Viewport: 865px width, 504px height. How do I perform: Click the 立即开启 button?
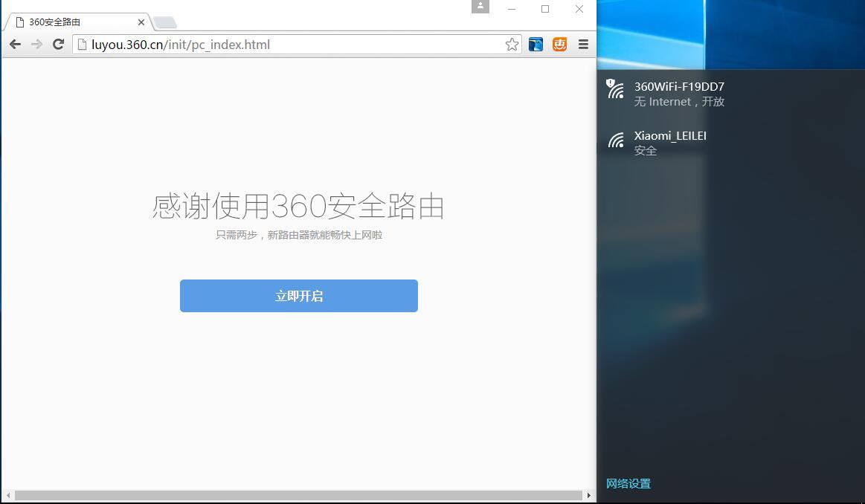298,295
